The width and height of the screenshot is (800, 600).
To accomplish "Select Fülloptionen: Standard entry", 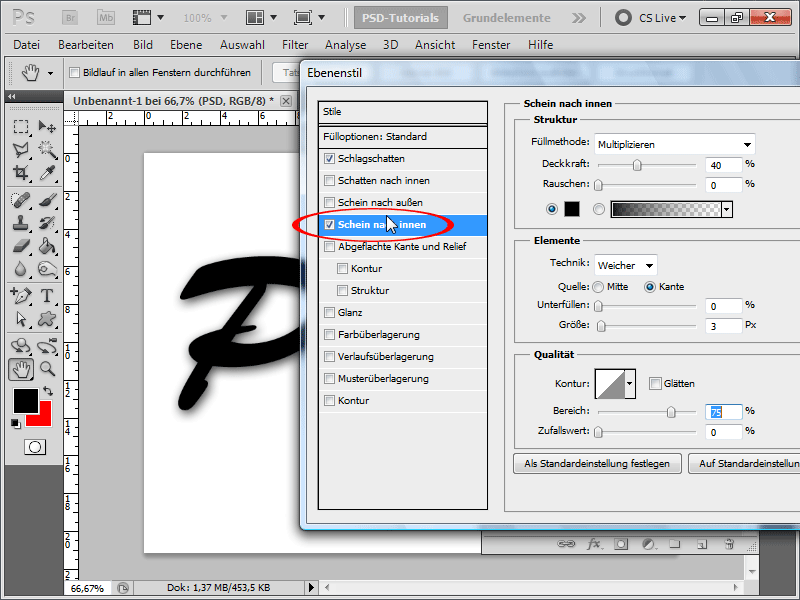I will pos(403,137).
